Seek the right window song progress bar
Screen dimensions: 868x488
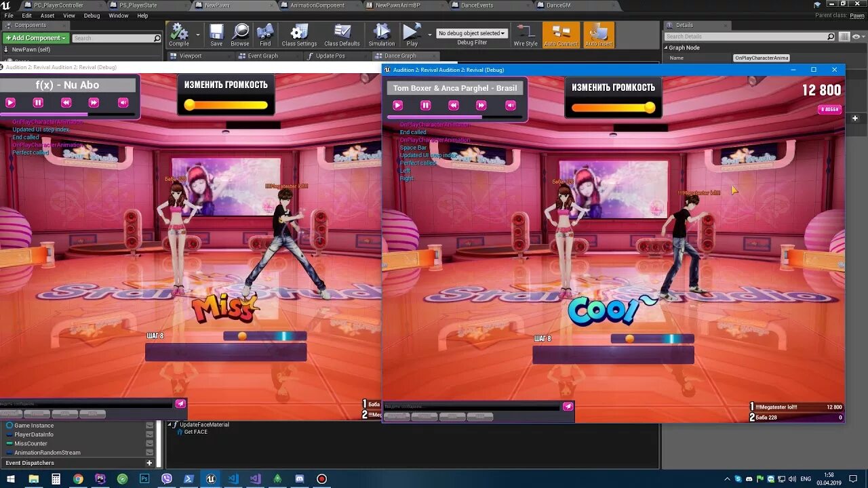pos(455,117)
